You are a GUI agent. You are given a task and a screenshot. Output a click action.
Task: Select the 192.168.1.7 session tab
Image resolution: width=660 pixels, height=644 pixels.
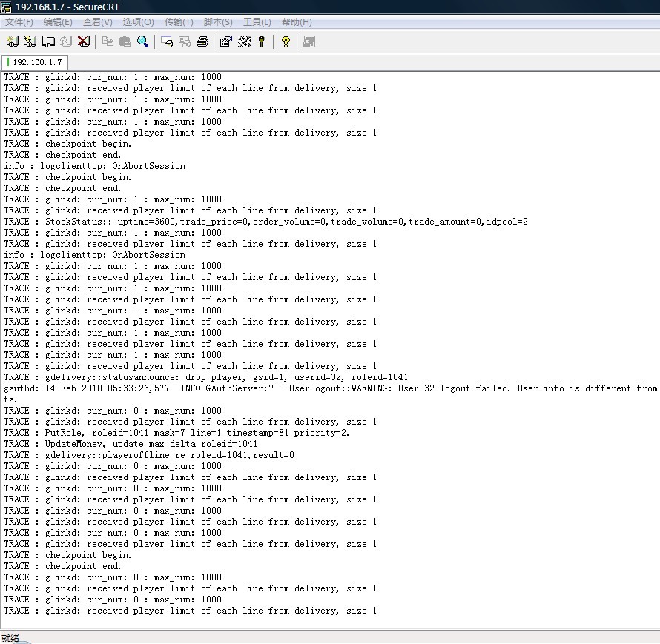point(36,62)
